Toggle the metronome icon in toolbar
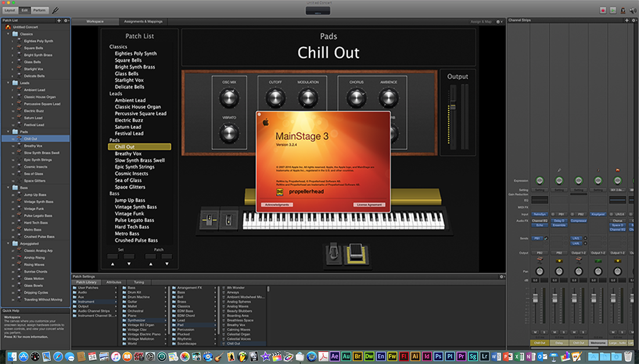This screenshot has width=639, height=364. coord(623,10)
